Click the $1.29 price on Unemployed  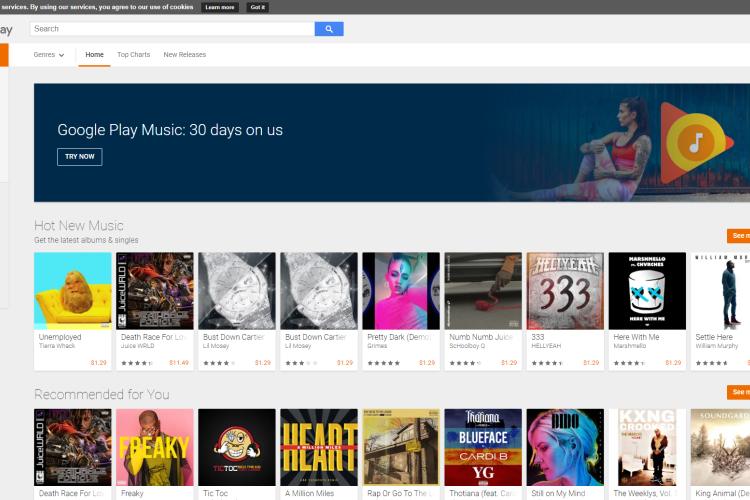[99, 363]
